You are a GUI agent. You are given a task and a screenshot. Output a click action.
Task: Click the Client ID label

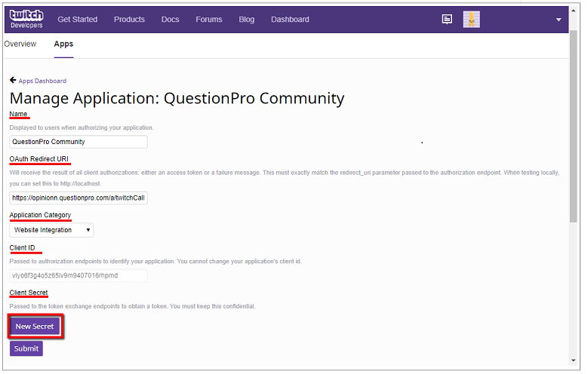(x=22, y=248)
